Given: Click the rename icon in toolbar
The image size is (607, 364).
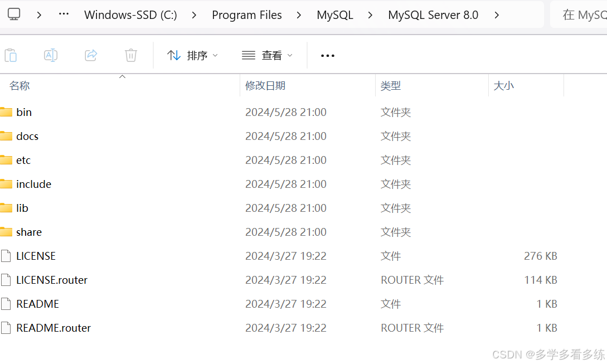Looking at the screenshot, I should pyautogui.click(x=51, y=55).
